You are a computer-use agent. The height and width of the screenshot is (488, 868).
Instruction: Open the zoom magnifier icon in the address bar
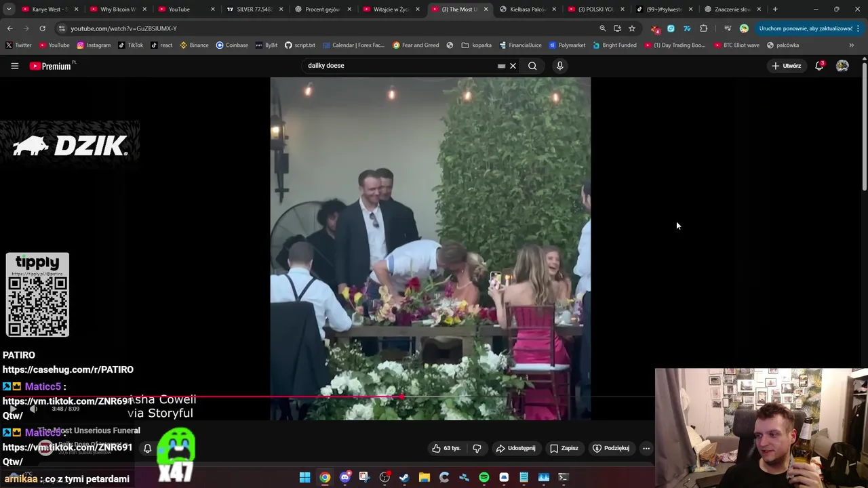(x=602, y=28)
